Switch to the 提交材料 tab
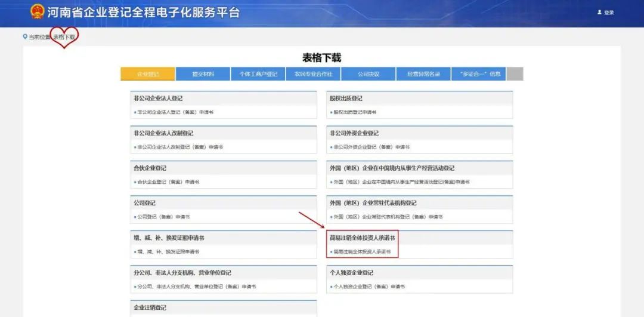644x317 pixels. [203, 74]
